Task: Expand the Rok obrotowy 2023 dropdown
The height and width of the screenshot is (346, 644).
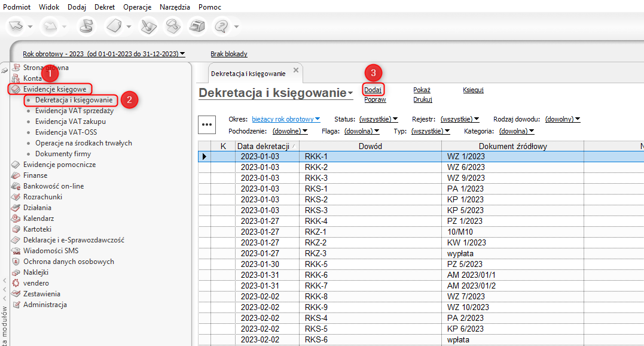Action: coord(104,54)
